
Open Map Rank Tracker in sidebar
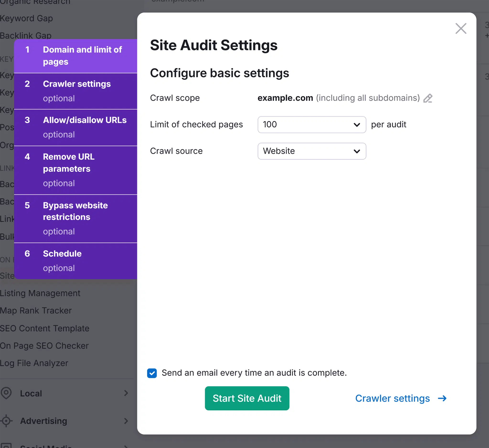coord(36,311)
